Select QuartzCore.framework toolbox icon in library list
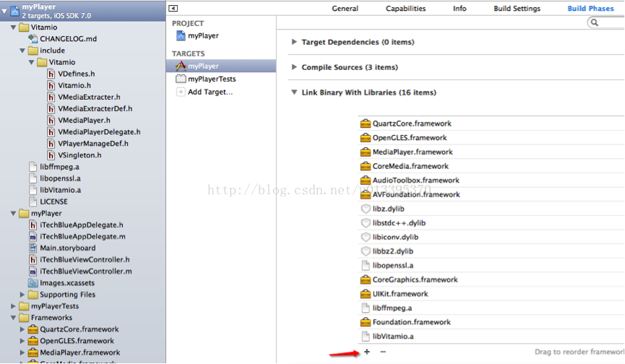The height and width of the screenshot is (364, 625). [x=365, y=123]
